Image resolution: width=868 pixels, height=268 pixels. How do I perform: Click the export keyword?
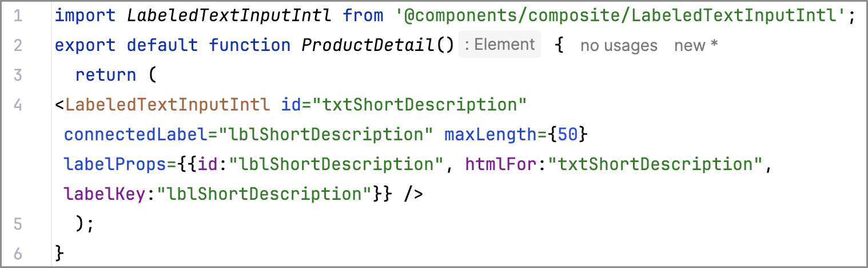click(x=85, y=45)
